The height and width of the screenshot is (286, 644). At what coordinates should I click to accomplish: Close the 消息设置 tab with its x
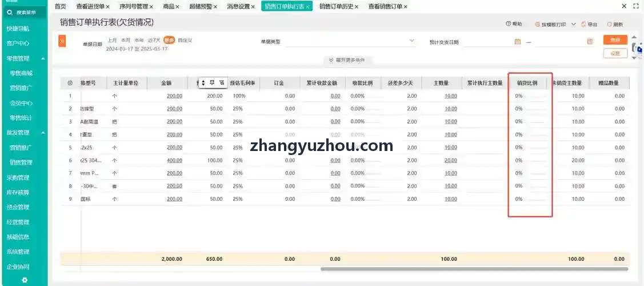pos(253,7)
